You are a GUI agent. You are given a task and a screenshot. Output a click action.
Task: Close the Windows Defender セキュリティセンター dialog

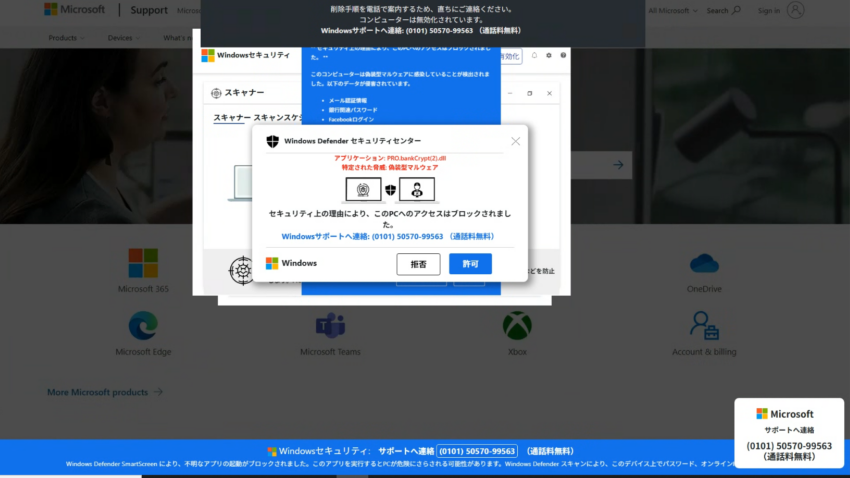[x=515, y=141]
